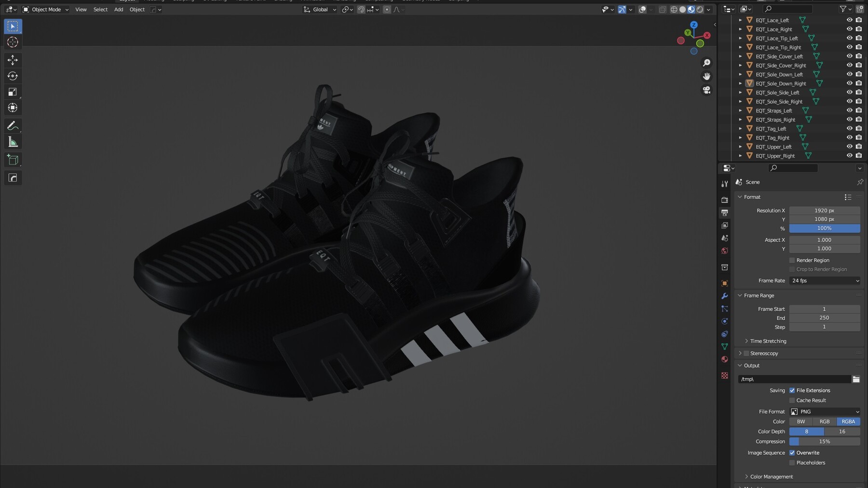Set output color to RGB
The image size is (868, 488).
pyautogui.click(x=825, y=422)
